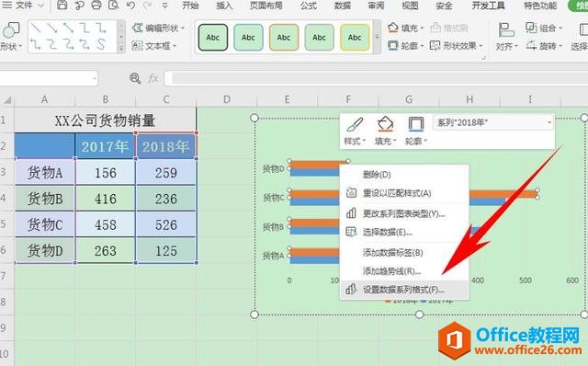This screenshot has width=588, height=366.
Task: Open chart mini toolbar 样式 style
Action: tap(354, 131)
